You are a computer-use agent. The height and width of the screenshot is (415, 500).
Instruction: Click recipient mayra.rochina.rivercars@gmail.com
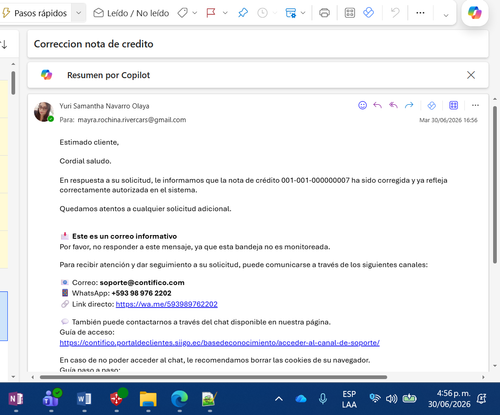point(132,120)
